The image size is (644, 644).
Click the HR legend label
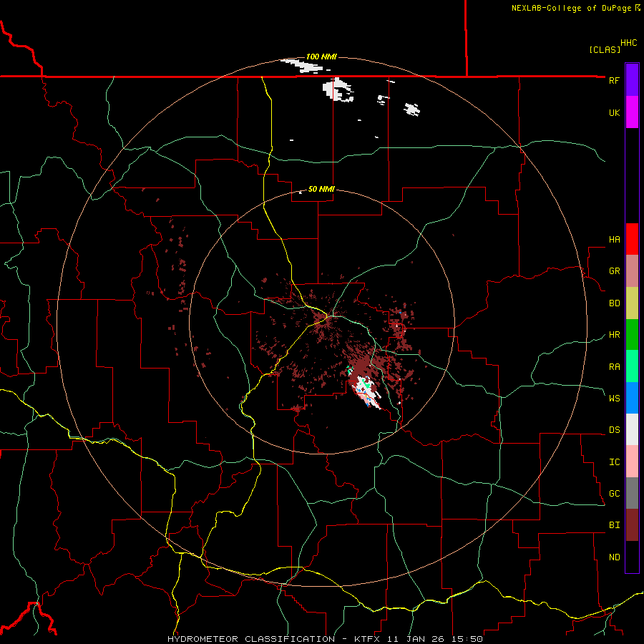coord(614,335)
